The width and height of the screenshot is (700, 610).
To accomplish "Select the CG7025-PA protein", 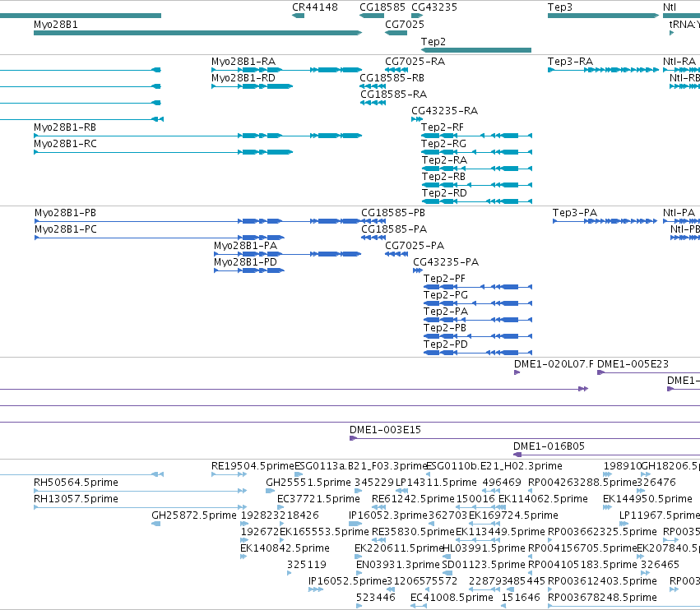I will tap(396, 254).
